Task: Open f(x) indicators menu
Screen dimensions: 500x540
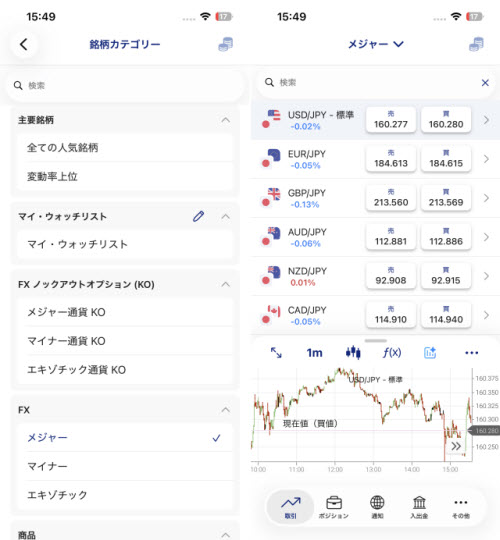Action: click(392, 353)
